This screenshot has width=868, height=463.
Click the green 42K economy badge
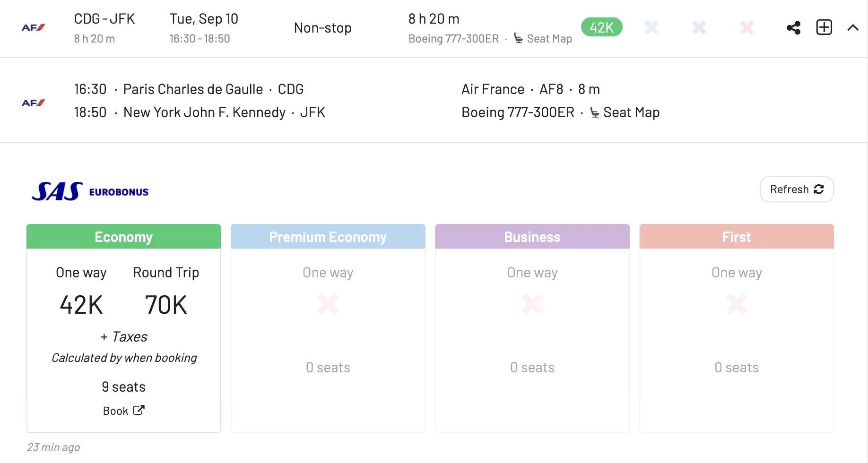pyautogui.click(x=601, y=27)
